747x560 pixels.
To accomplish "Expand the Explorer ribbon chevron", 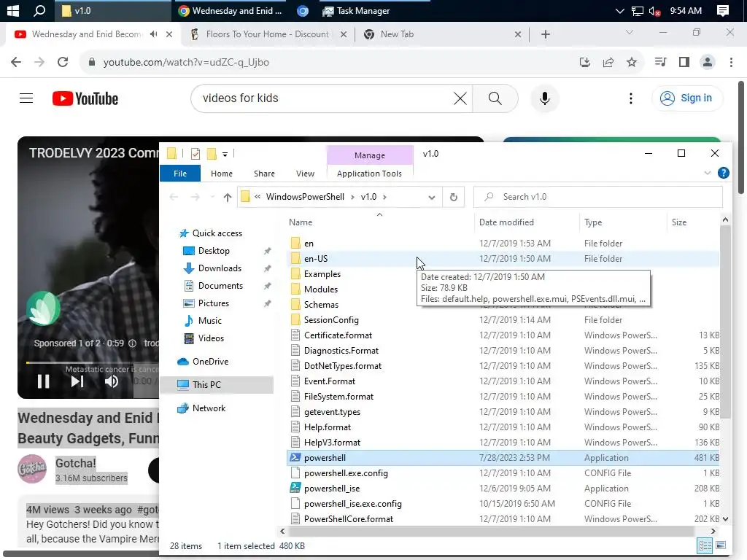I will pyautogui.click(x=708, y=174).
